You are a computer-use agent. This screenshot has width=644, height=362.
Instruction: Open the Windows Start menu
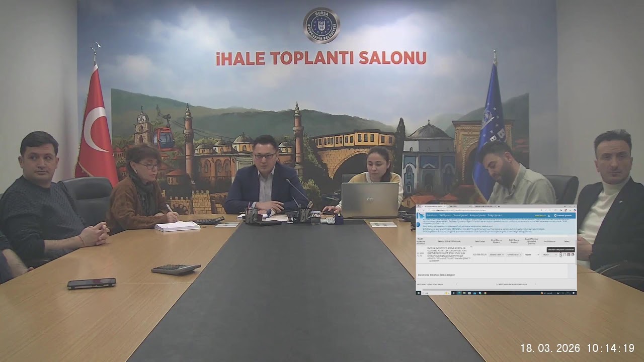pyautogui.click(x=418, y=293)
